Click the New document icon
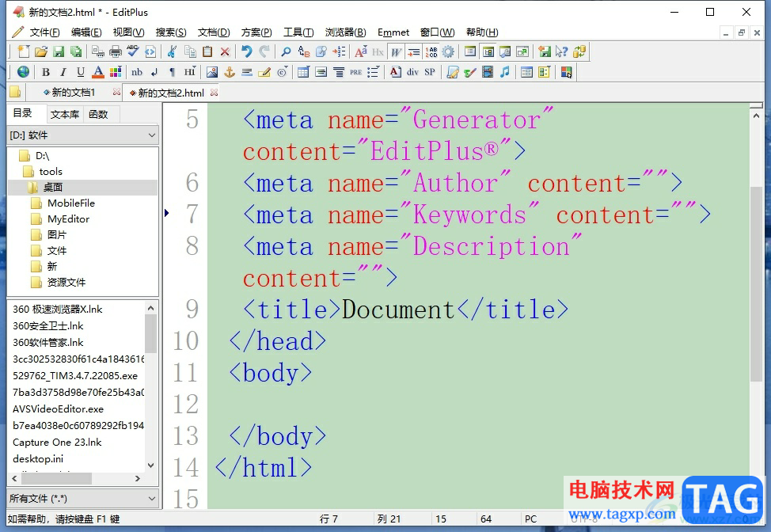771x532 pixels. coord(23,51)
